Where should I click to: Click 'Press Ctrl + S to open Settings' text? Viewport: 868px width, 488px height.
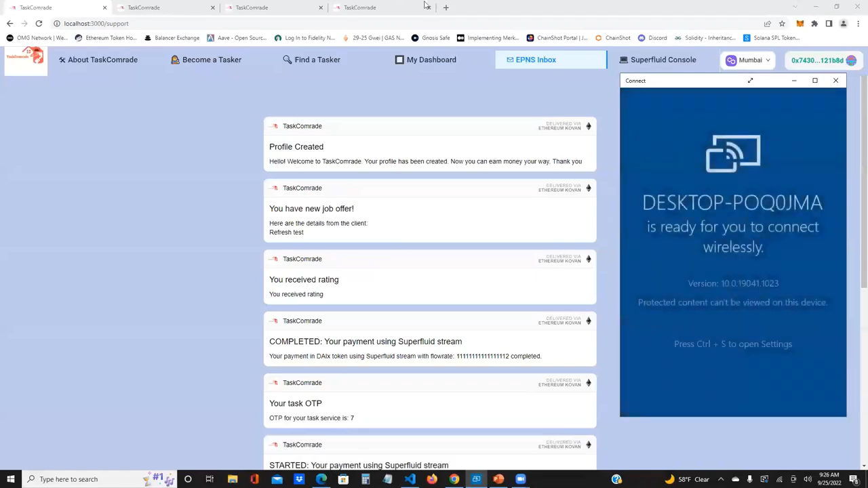pos(733,344)
